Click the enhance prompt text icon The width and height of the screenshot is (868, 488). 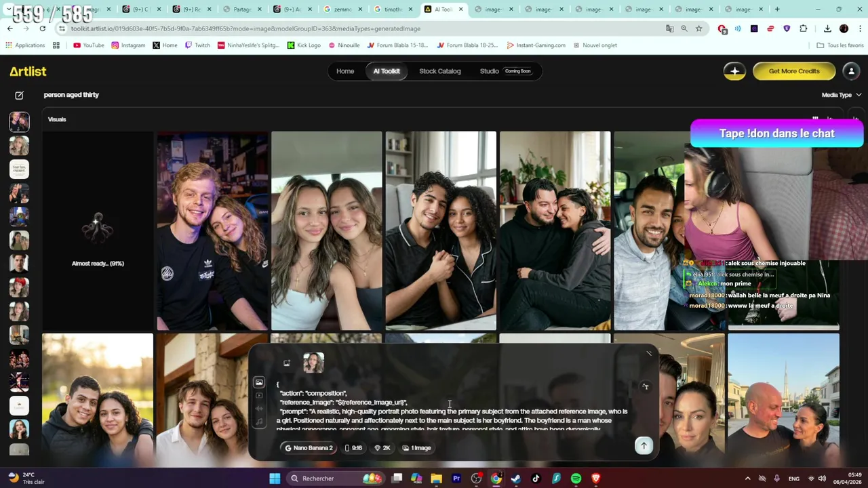coord(645,386)
